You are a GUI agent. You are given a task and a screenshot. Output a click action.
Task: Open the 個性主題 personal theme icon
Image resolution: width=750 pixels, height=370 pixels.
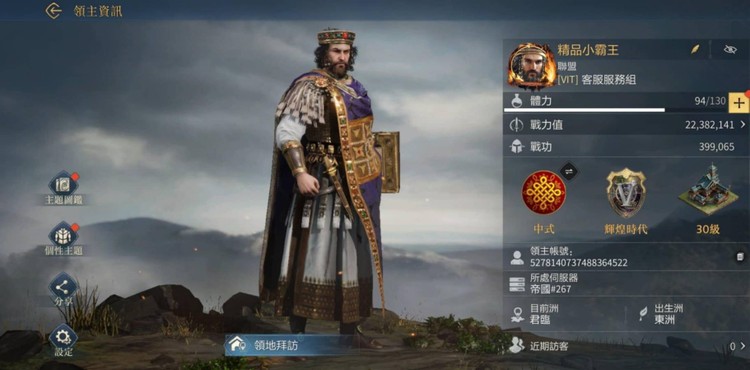tap(64, 236)
